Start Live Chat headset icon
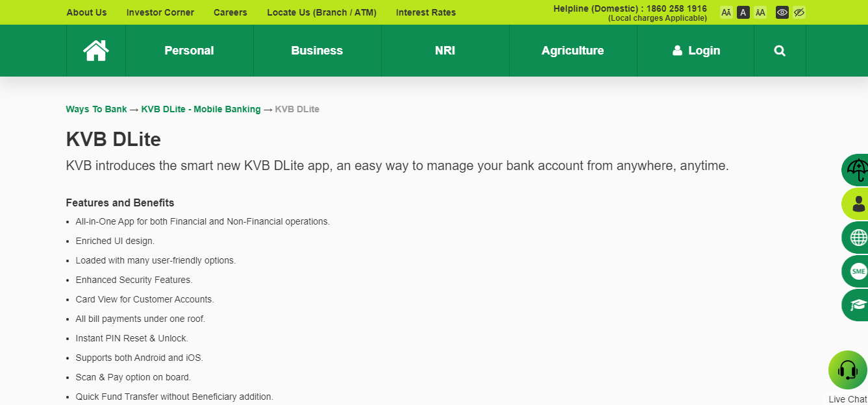Viewport: 868px width, 405px height. (x=847, y=370)
